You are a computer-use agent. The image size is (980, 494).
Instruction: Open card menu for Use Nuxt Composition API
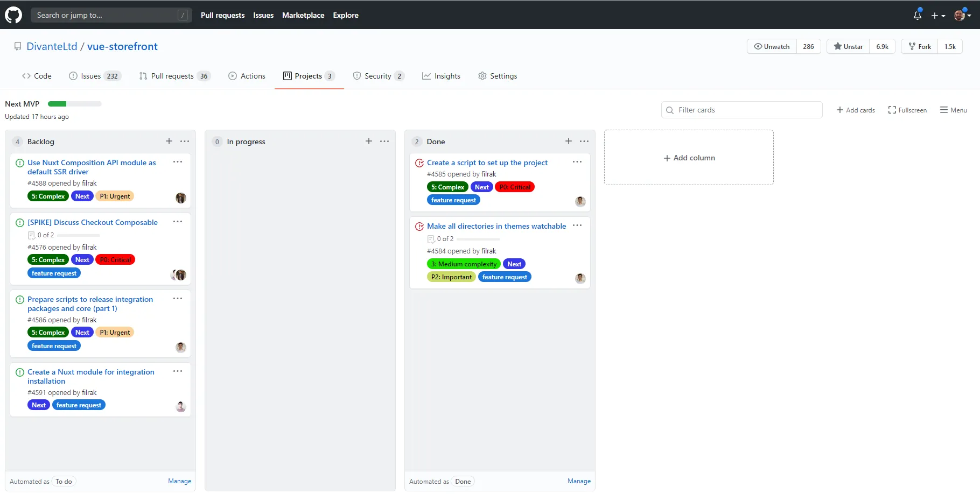coord(178,162)
